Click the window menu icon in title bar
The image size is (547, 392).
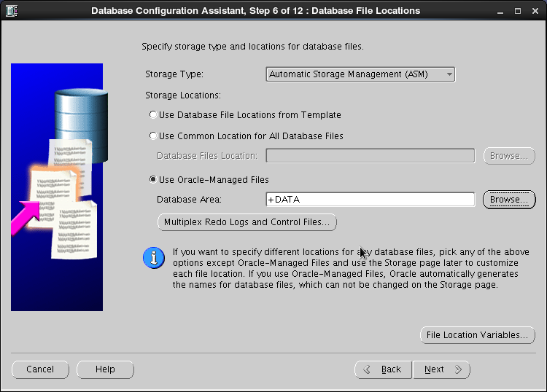click(12, 11)
